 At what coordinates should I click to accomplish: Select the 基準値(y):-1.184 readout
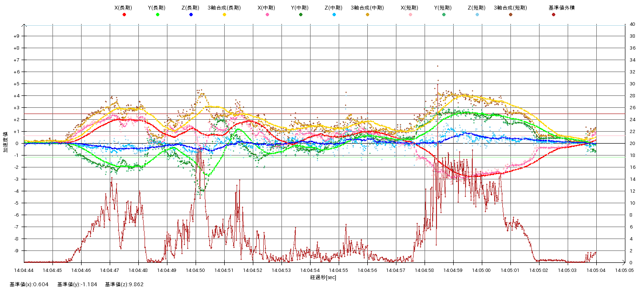(x=77, y=284)
